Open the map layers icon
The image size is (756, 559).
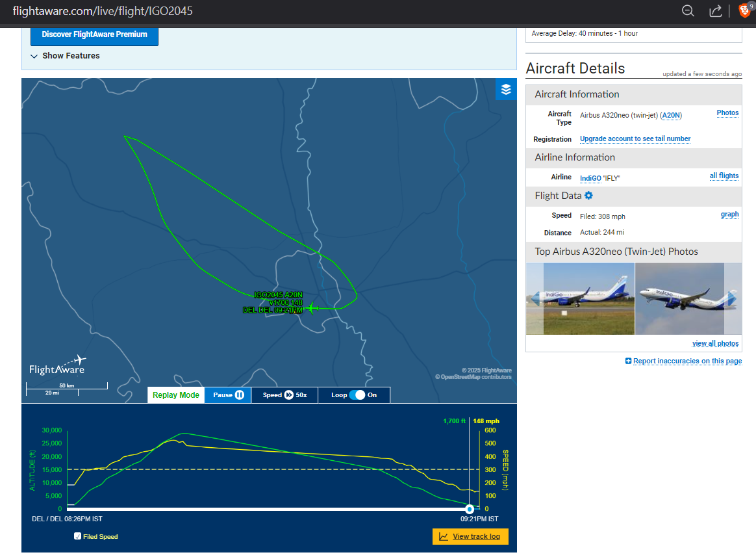pyautogui.click(x=506, y=89)
